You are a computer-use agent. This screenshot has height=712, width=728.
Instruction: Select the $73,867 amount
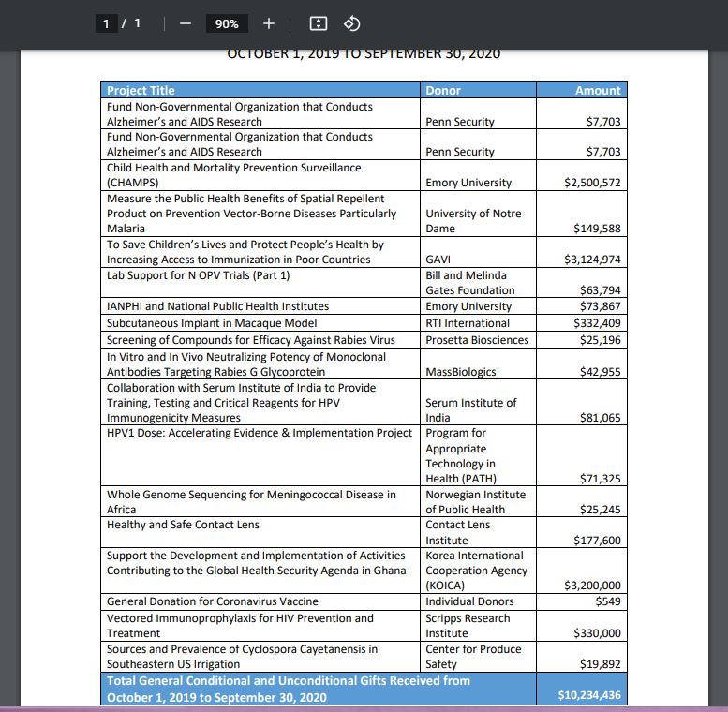point(600,306)
